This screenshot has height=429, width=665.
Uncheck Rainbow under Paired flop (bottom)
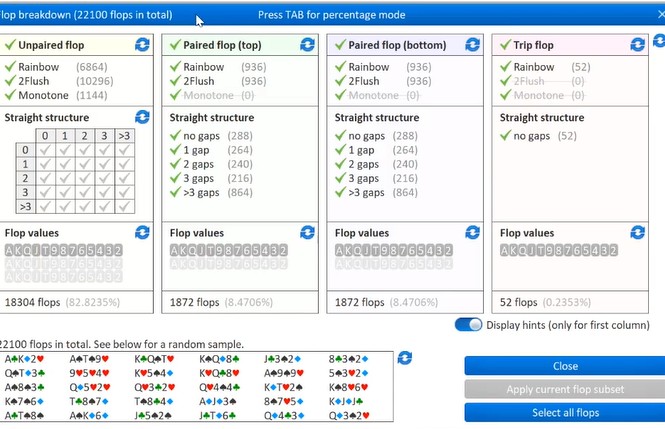pyautogui.click(x=340, y=67)
